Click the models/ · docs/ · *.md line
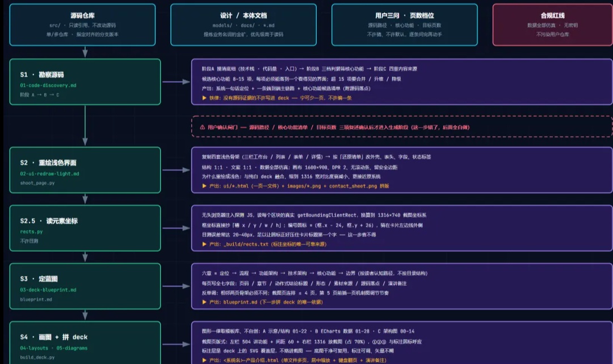This screenshot has height=364, width=613. coord(243,26)
